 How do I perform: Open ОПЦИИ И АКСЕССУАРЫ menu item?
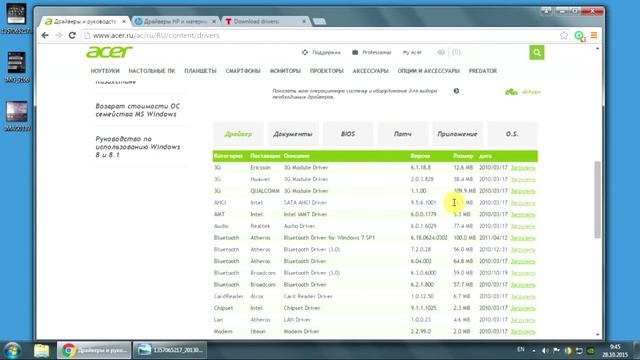click(429, 71)
